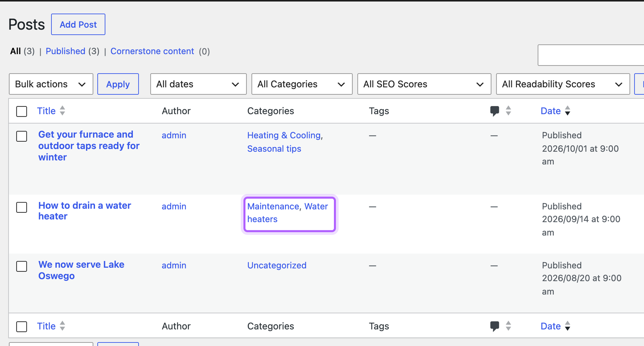Switch to Cornerstone content view
644x346 pixels.
tap(152, 51)
